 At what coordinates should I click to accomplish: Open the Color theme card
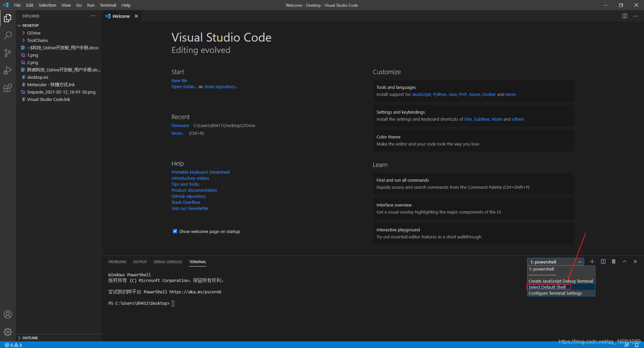[x=473, y=140]
